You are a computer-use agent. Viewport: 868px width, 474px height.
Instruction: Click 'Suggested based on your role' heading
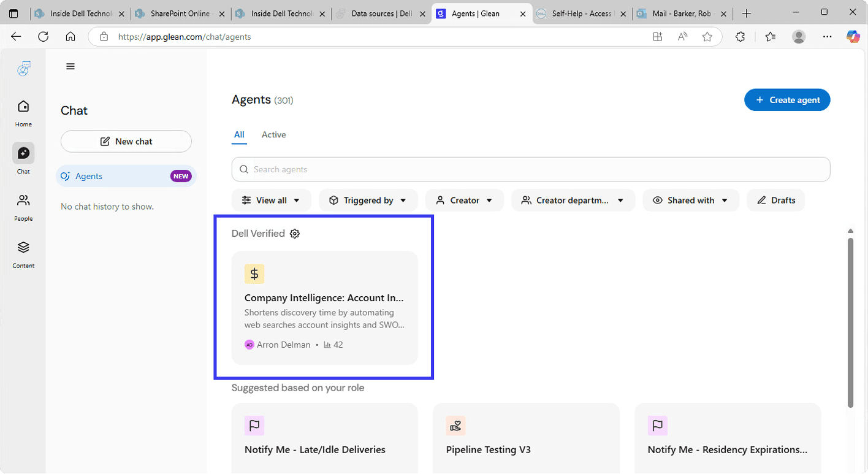click(298, 388)
